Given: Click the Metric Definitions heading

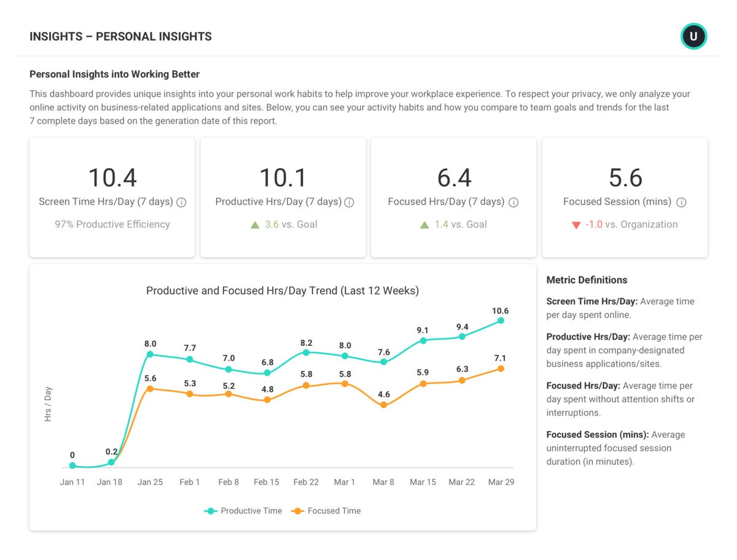Looking at the screenshot, I should (587, 280).
